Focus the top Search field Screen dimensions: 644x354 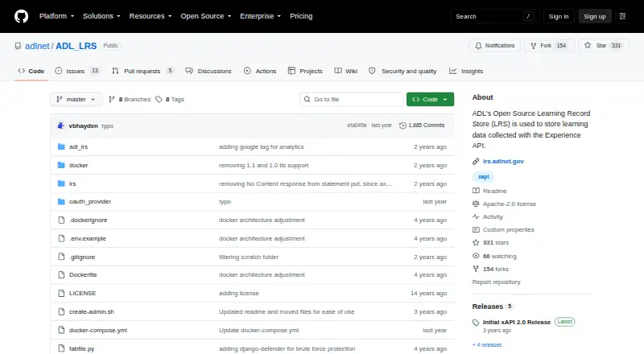coord(494,16)
